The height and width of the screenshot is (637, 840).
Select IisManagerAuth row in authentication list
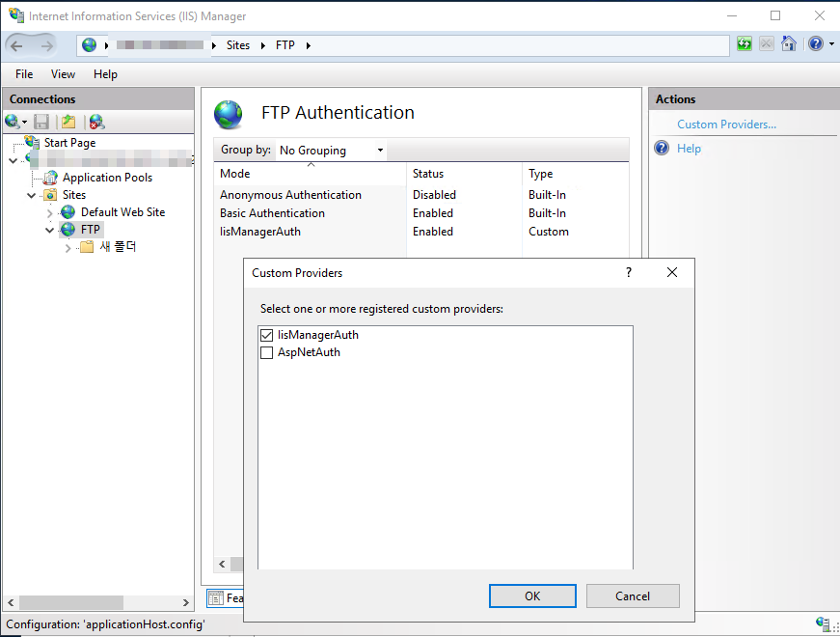421,231
